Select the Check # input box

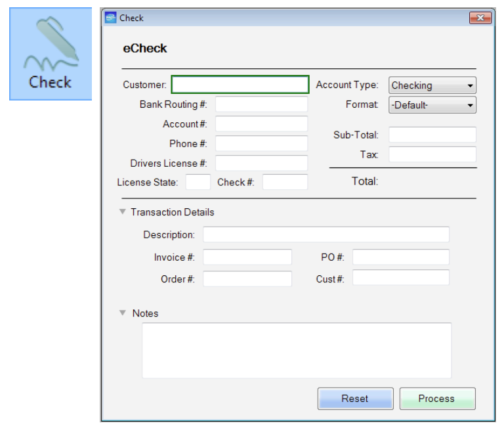(x=284, y=182)
